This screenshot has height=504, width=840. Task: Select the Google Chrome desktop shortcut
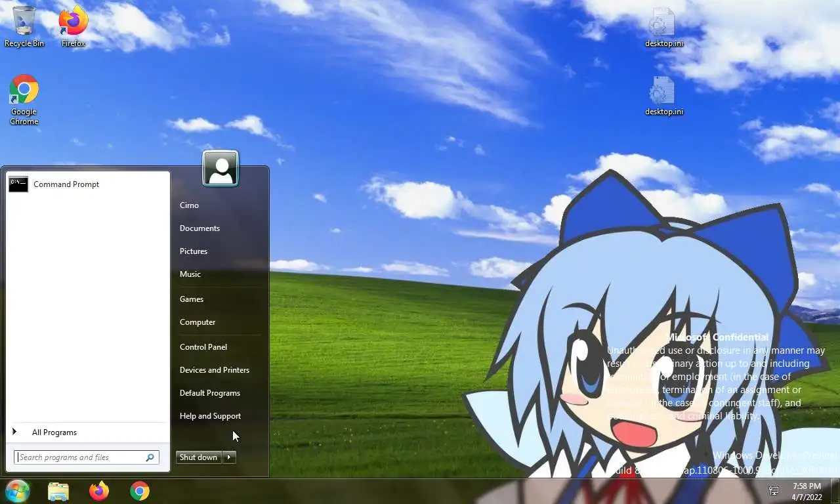tap(24, 100)
